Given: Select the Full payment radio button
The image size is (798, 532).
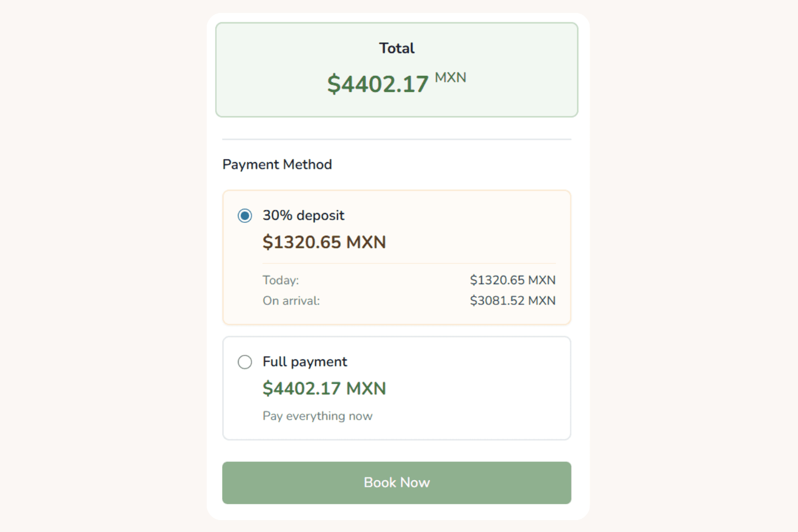Looking at the screenshot, I should point(245,362).
